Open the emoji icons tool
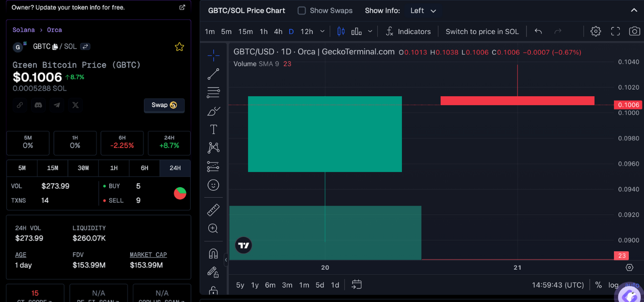 point(213,185)
